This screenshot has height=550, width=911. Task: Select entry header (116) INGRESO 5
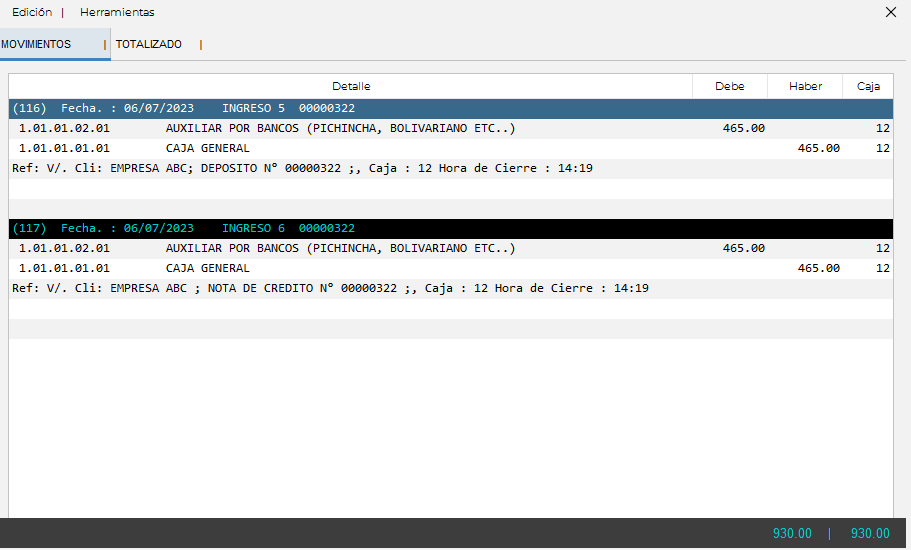[451, 108]
